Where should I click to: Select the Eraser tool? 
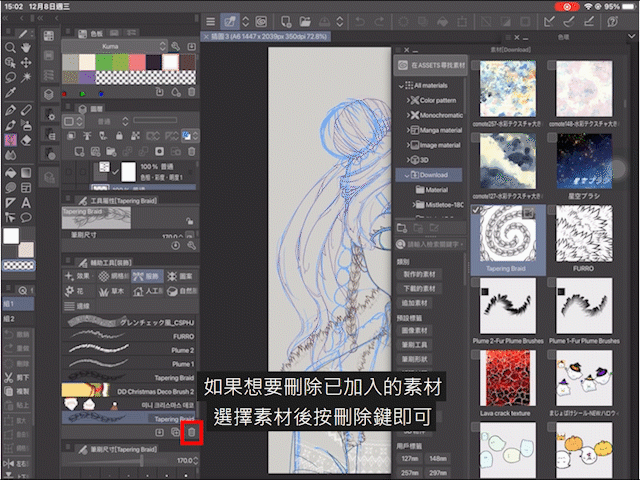26,140
